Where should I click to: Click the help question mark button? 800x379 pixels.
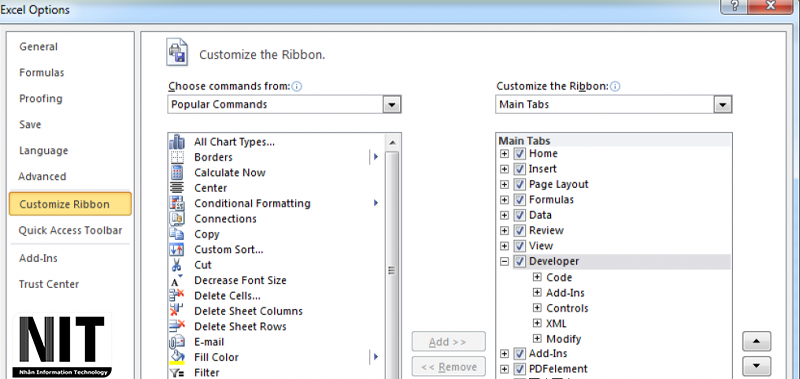click(x=735, y=7)
